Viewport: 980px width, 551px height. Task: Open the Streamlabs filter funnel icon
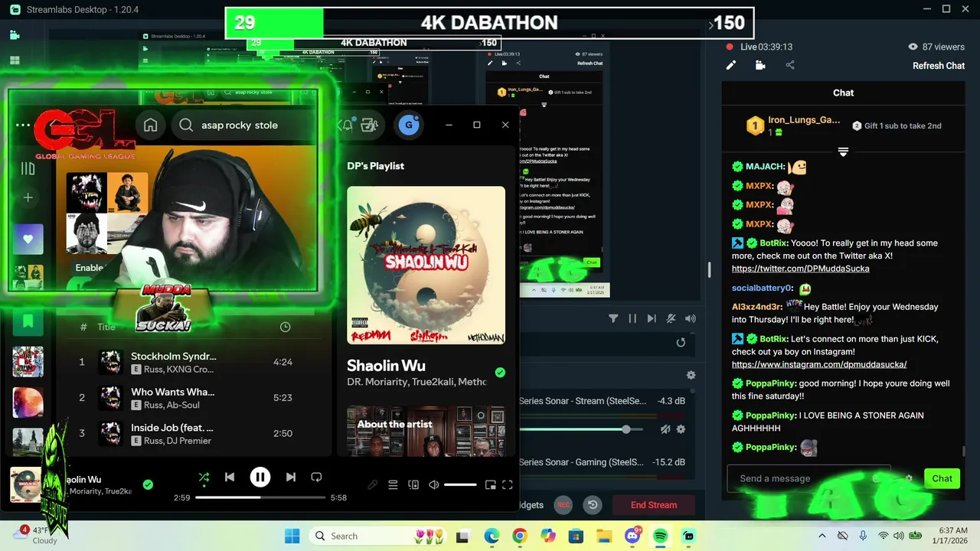click(x=613, y=318)
